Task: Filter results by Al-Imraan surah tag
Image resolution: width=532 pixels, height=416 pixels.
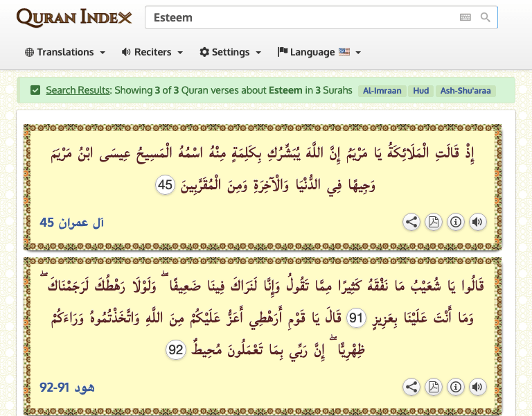Action: (x=381, y=91)
